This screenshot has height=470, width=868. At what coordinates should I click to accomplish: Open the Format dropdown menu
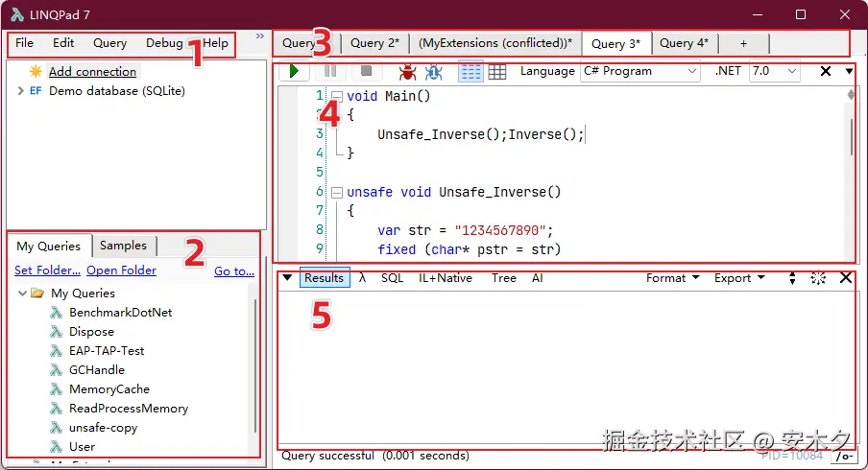point(672,278)
